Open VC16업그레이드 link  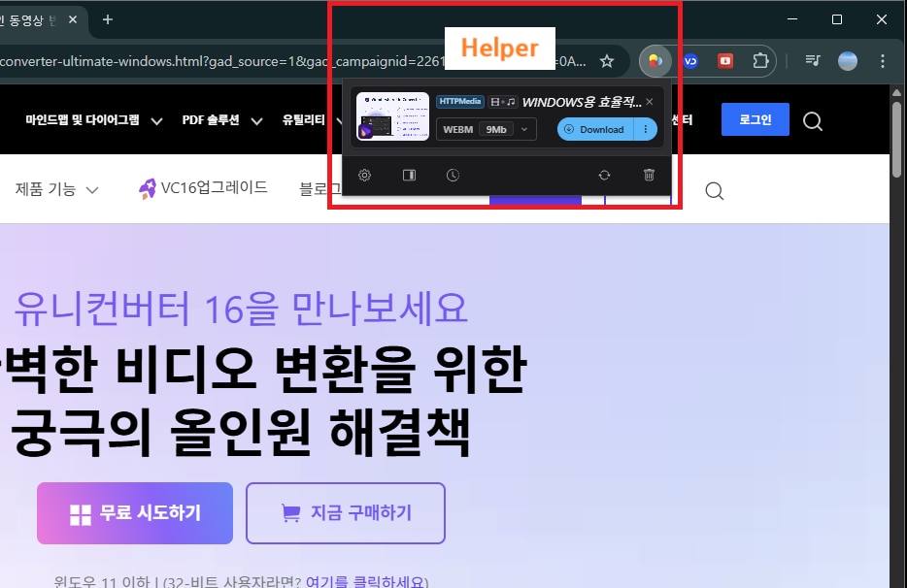pos(203,188)
